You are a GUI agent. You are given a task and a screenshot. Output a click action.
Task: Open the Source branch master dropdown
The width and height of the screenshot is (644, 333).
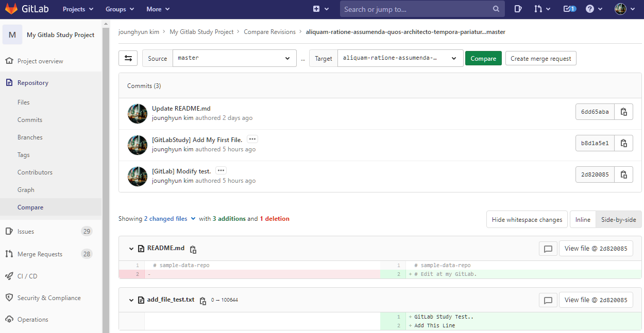click(234, 58)
